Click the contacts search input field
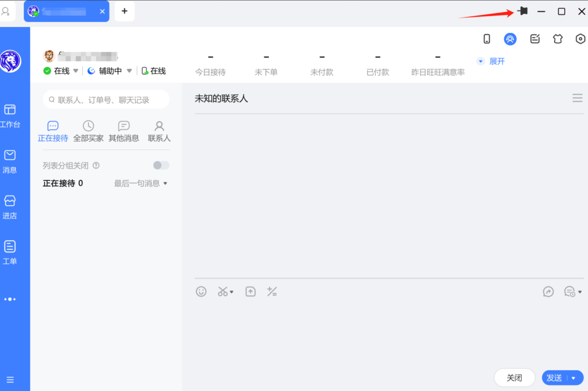Image resolution: width=588 pixels, height=391 pixels. 105,99
